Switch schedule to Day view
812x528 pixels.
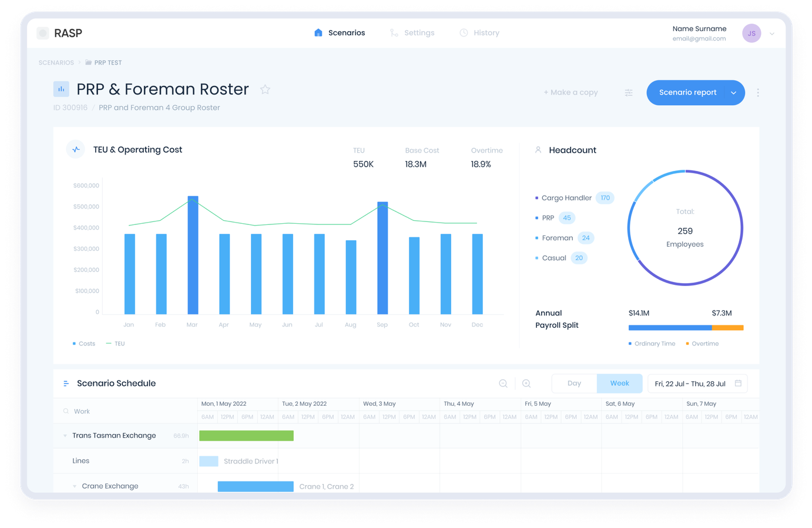[x=574, y=384]
